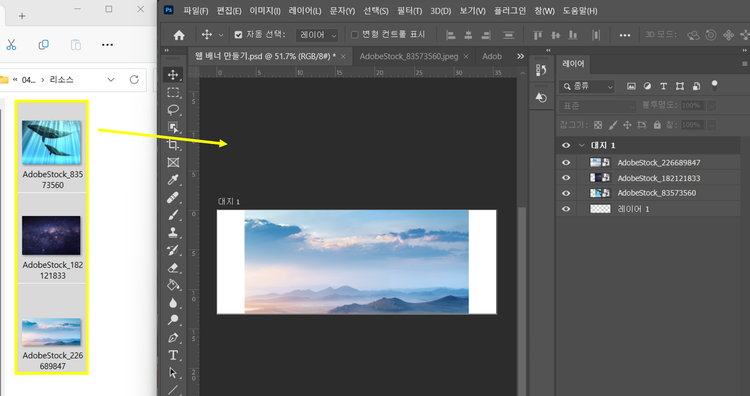Image resolution: width=750 pixels, height=396 pixels.
Task: Hide the AdobeStock_182121833 layer
Action: pyautogui.click(x=566, y=178)
